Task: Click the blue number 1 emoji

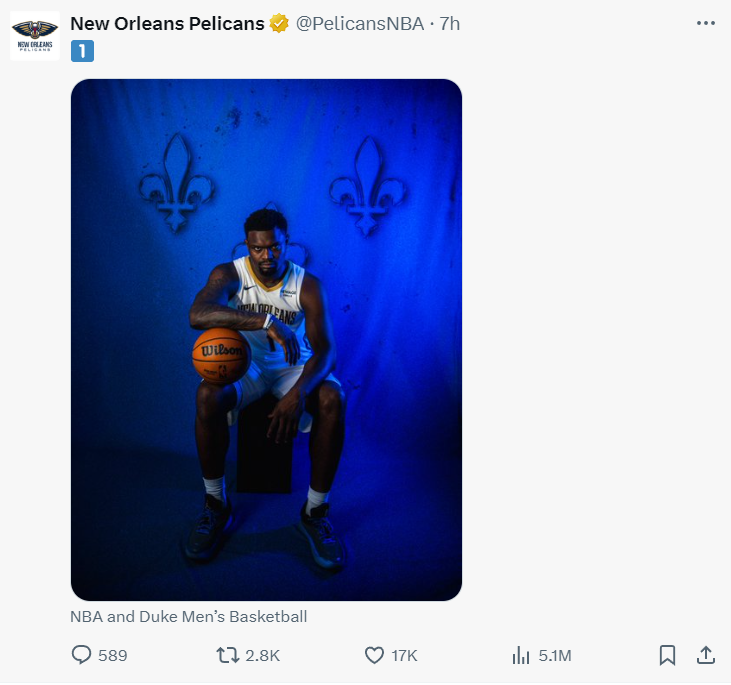Action: click(82, 51)
